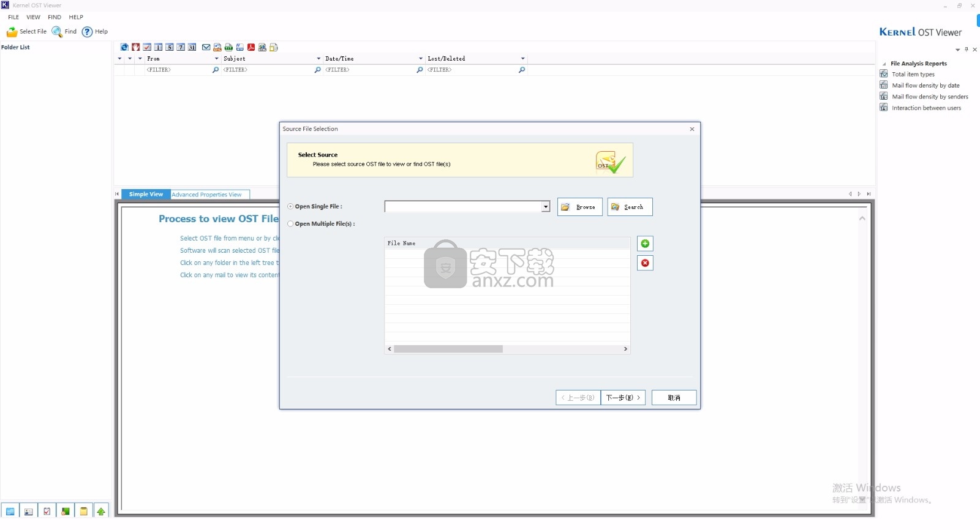Open the HELP menu

(76, 17)
